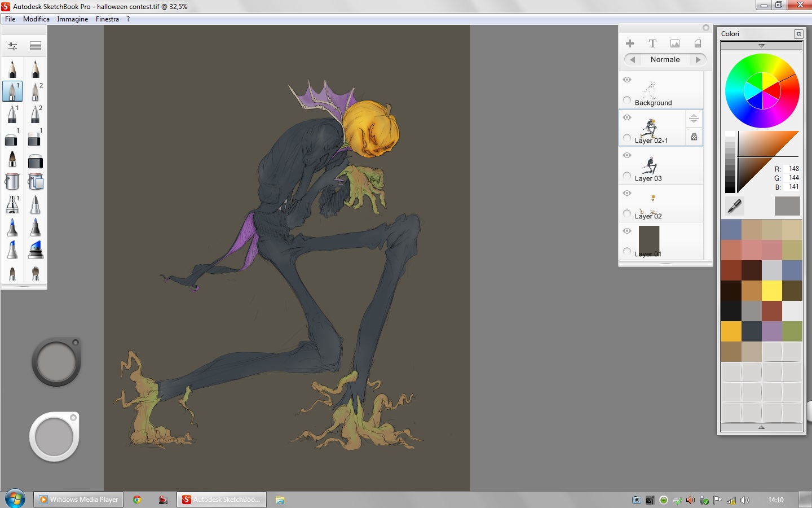
Task: Click the current color preview gray square
Action: click(787, 206)
